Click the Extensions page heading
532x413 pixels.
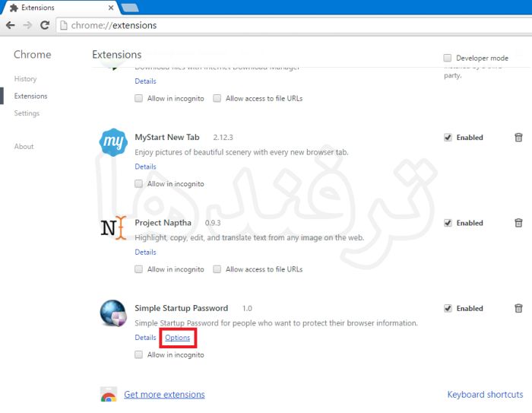[117, 55]
